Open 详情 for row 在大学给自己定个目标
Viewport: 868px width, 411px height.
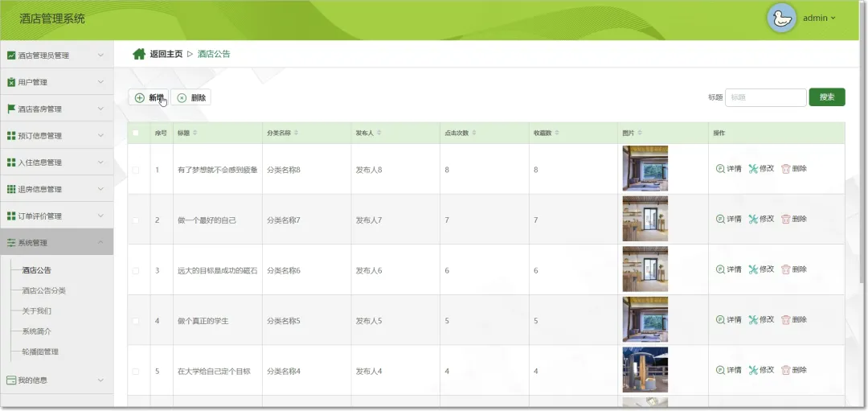click(x=728, y=370)
